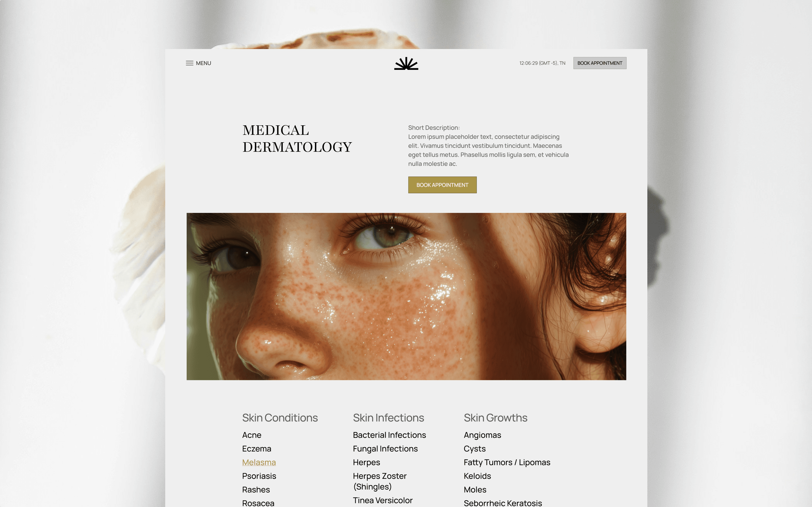Select MEDICAL DERMATOLOGY section tab
The width and height of the screenshot is (812, 507).
click(x=297, y=138)
